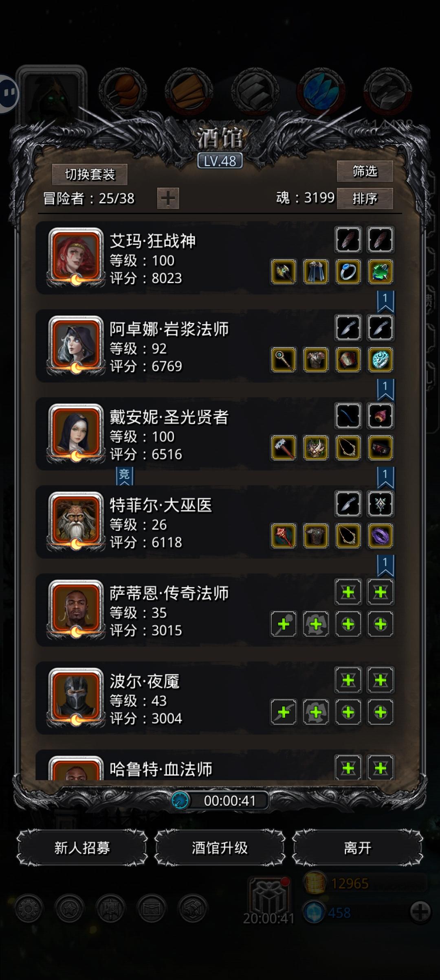Screen dimensions: 440x980
Task: Open the necklace slot of 戴安妮·圣光贤者
Action: [348, 448]
